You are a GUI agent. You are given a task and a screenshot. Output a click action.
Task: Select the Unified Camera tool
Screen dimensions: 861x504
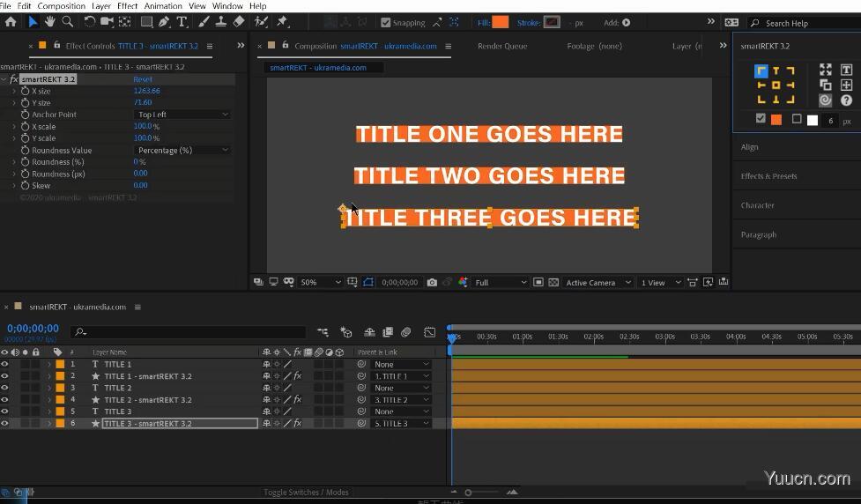click(x=107, y=22)
